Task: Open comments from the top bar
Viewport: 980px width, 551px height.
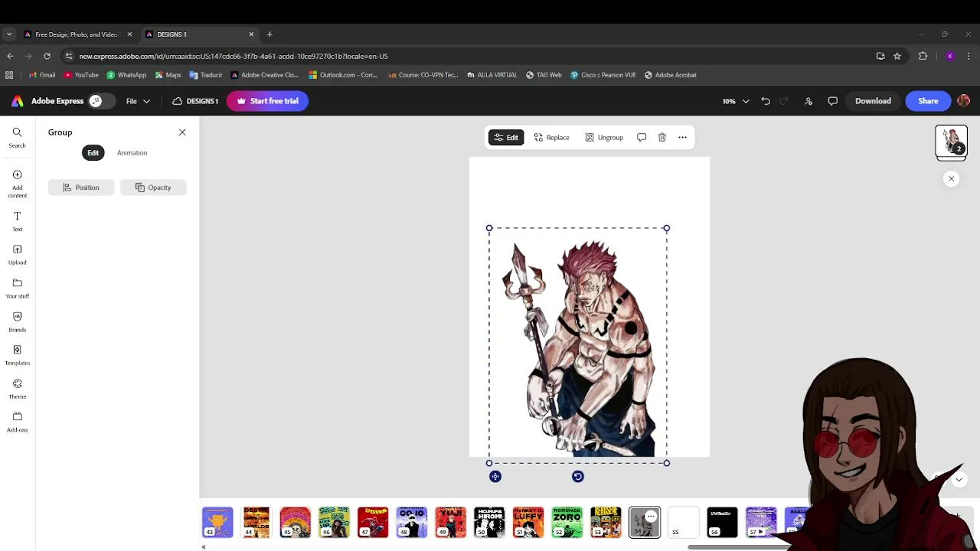Action: 833,101
